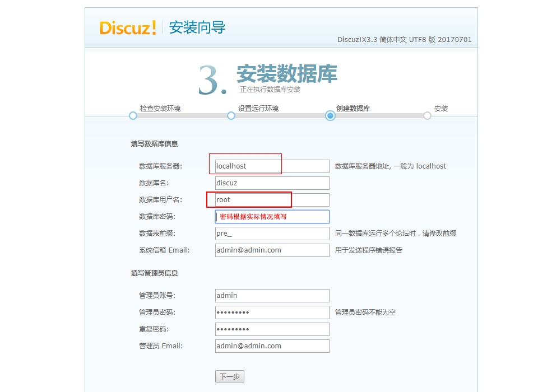The image size is (538, 392).
Task: Click the 设置运行环境 step label
Action: point(258,108)
